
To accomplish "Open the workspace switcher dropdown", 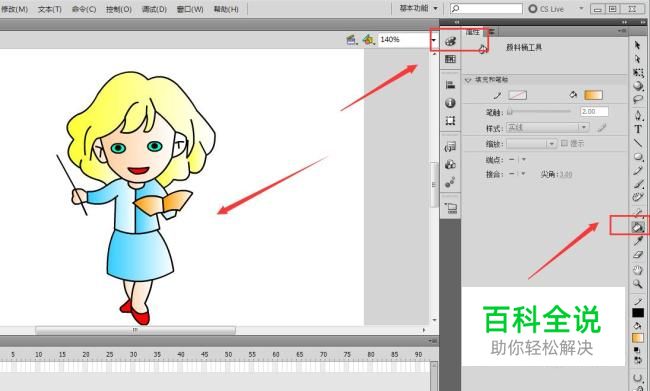I will 419,8.
